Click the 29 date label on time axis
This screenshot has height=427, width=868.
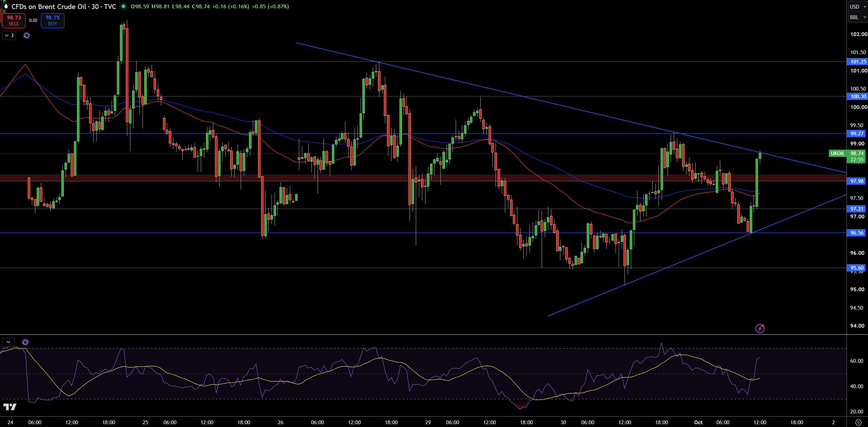(x=428, y=422)
